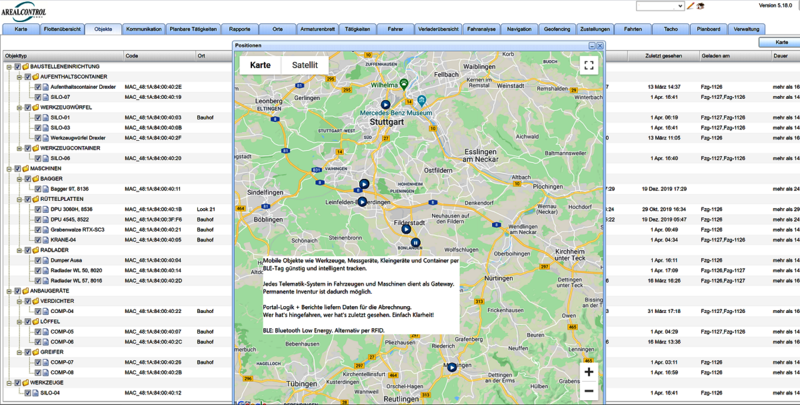800x405 pixels.
Task: Toggle the SILO-01 checkbox
Action: pos(38,117)
